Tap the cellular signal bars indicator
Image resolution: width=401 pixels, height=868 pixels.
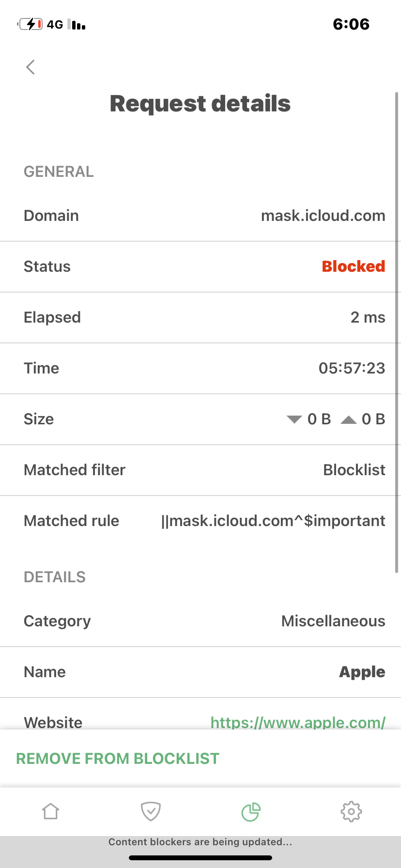pos(77,24)
